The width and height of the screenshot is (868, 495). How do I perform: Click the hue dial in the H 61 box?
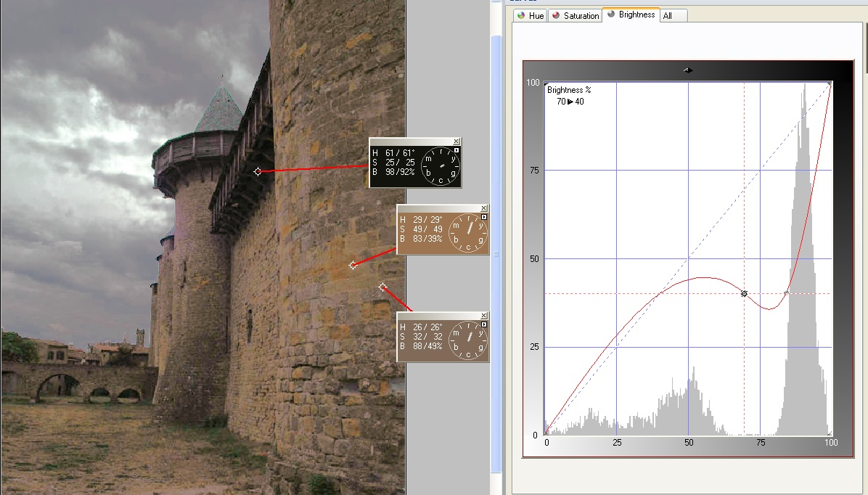click(x=440, y=166)
